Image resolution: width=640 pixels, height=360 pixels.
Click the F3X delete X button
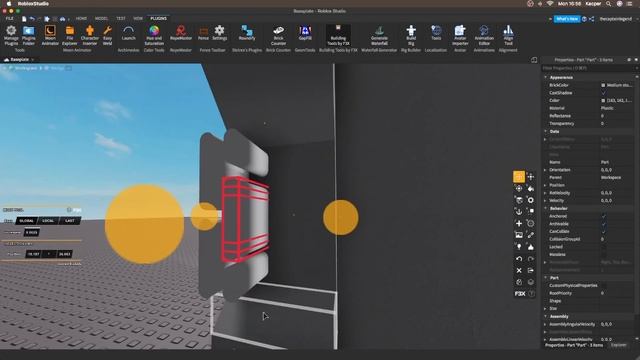click(519, 271)
